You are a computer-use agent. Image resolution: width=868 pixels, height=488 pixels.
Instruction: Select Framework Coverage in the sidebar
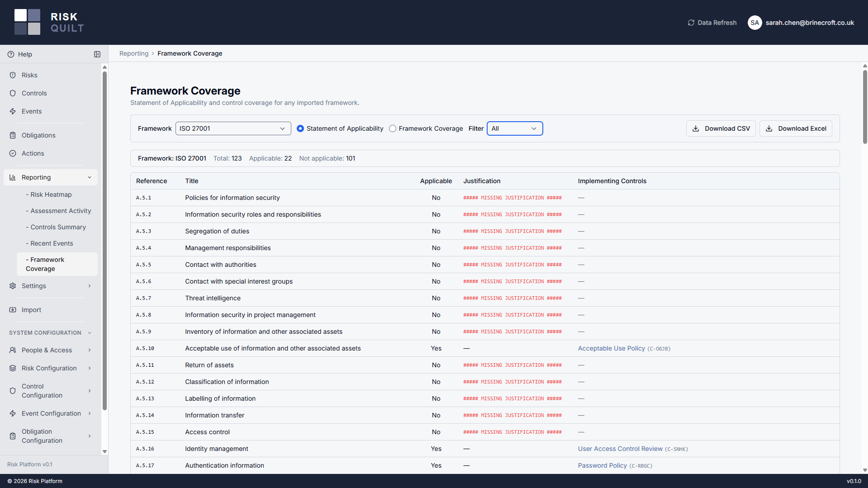[x=57, y=264]
